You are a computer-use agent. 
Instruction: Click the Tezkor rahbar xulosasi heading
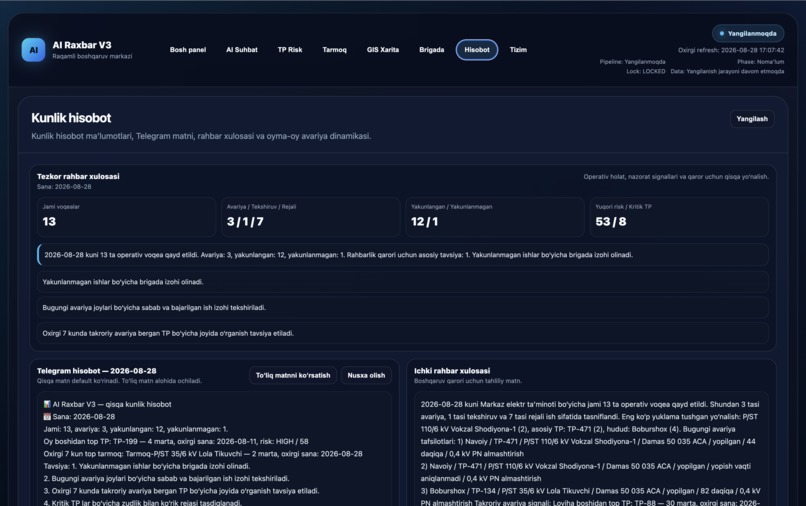click(x=78, y=176)
